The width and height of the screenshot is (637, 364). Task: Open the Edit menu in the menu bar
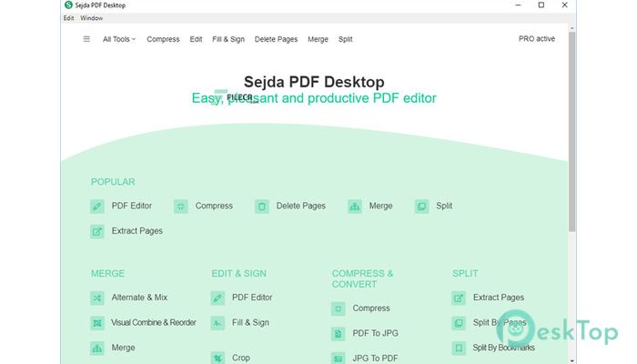(68, 18)
